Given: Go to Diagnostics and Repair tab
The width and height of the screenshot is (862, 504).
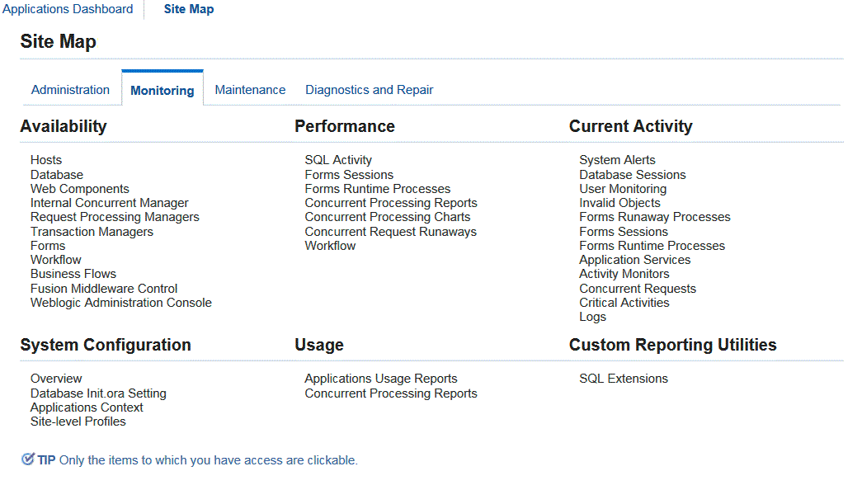Looking at the screenshot, I should click(x=369, y=90).
